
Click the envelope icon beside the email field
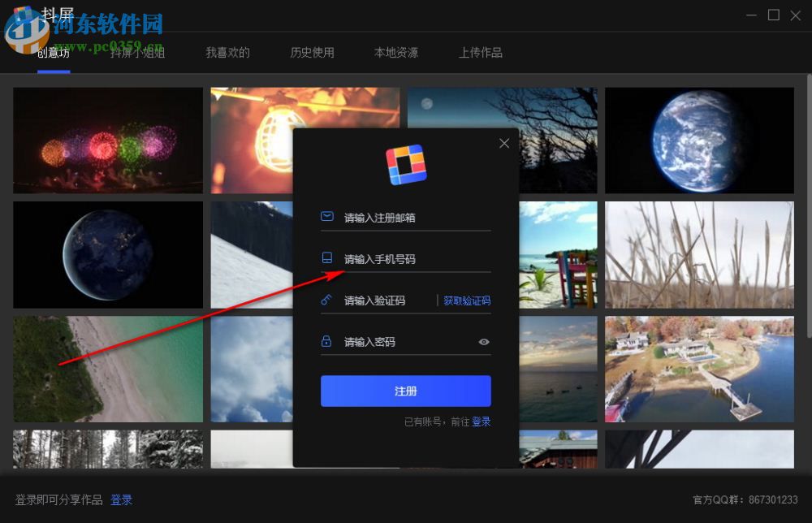(326, 216)
